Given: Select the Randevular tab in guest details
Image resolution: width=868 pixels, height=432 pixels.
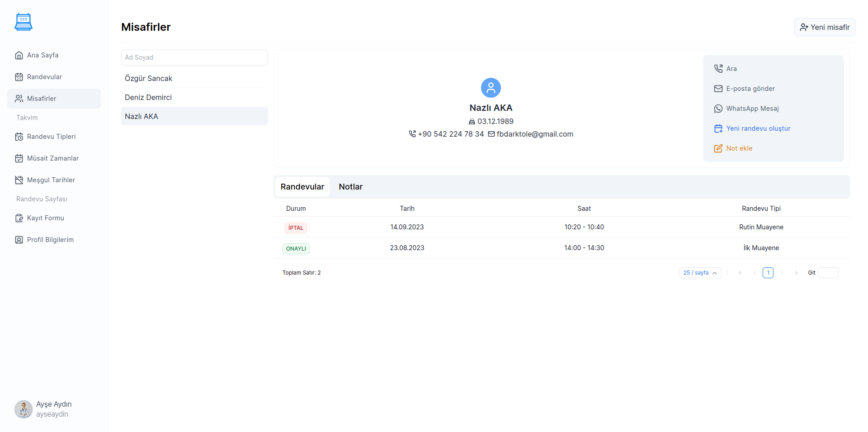Looking at the screenshot, I should tap(302, 187).
